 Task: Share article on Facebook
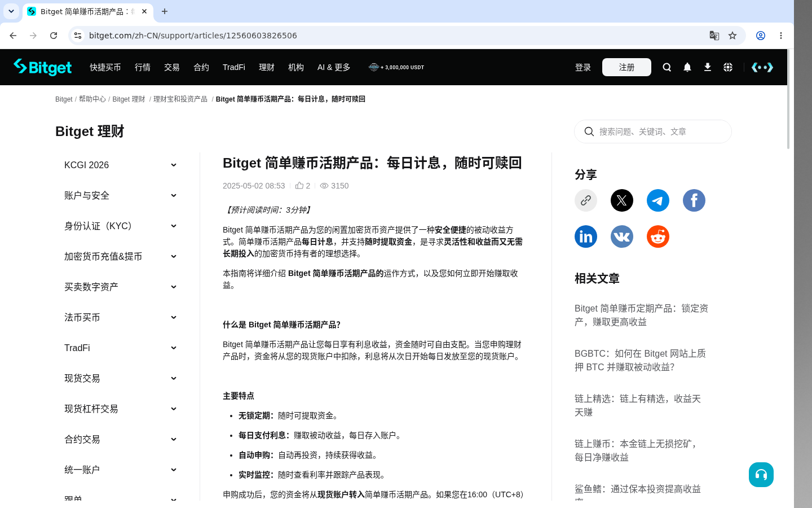click(694, 200)
